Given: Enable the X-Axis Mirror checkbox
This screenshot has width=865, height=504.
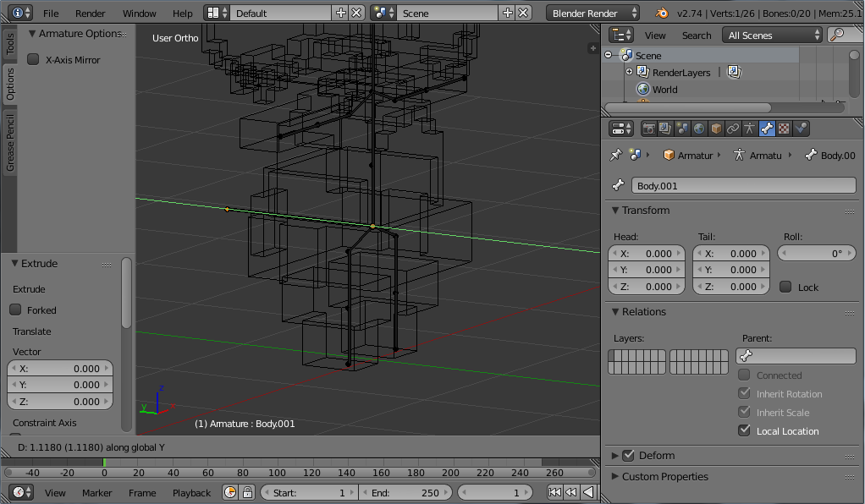Looking at the screenshot, I should pos(34,60).
